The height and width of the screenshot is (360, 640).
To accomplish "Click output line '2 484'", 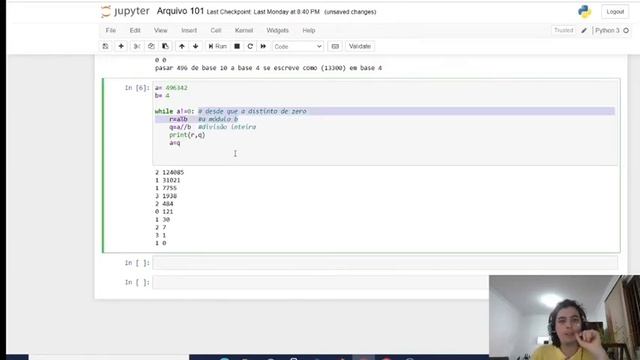I will [164, 204].
